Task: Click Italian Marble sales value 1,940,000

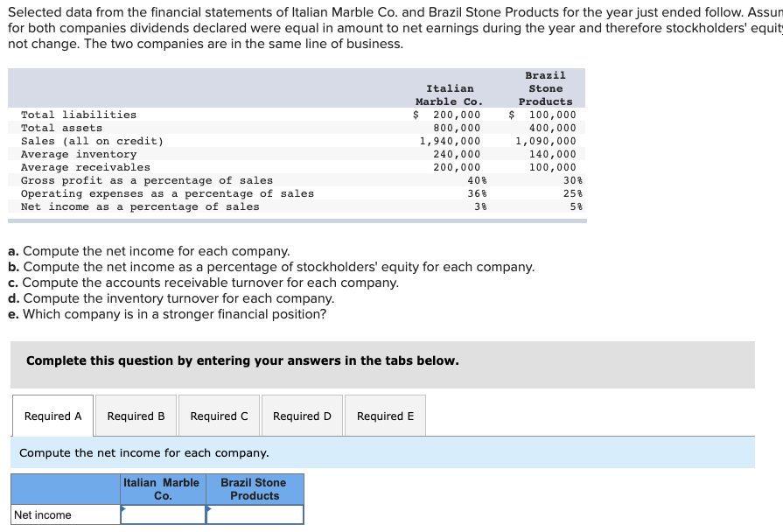Action: (x=450, y=141)
